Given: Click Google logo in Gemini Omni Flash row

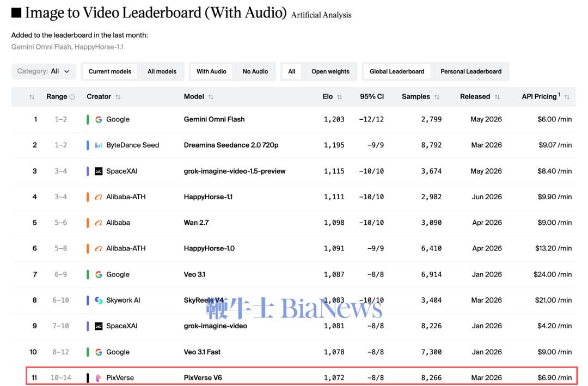Looking at the screenshot, I should 99,119.
